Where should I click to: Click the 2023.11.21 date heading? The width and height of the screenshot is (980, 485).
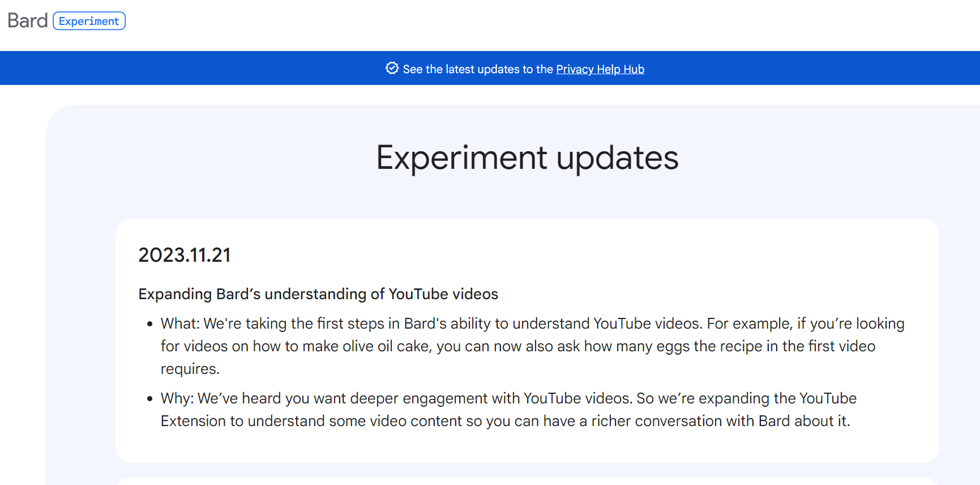click(185, 255)
